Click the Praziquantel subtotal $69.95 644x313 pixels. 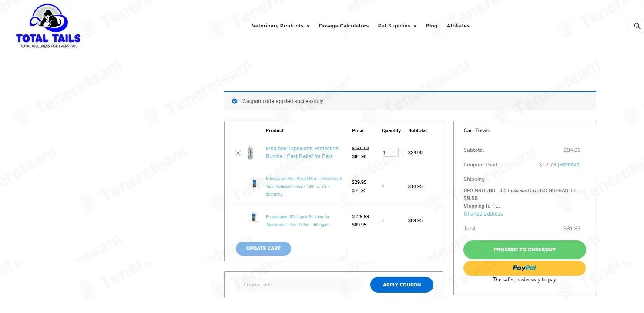point(415,220)
